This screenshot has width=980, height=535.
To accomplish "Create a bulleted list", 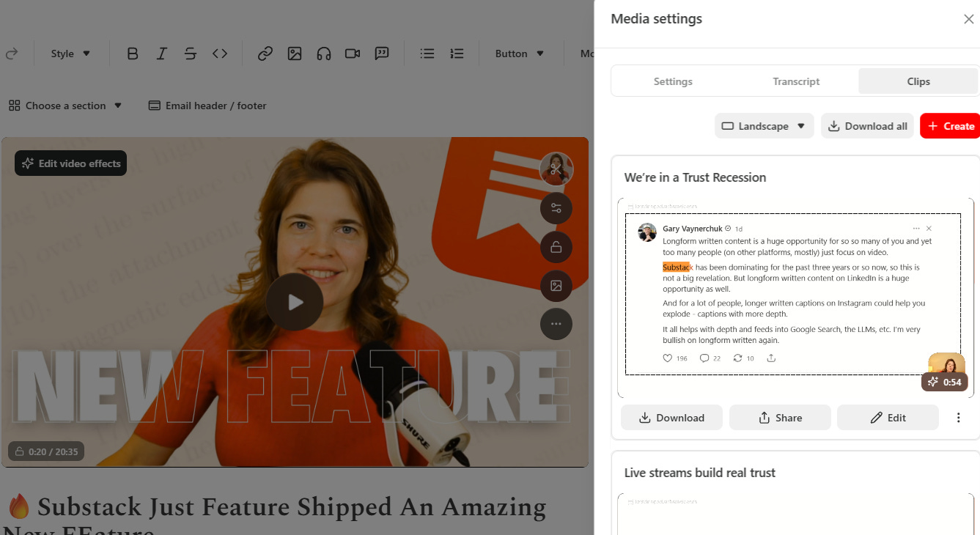I will (427, 53).
